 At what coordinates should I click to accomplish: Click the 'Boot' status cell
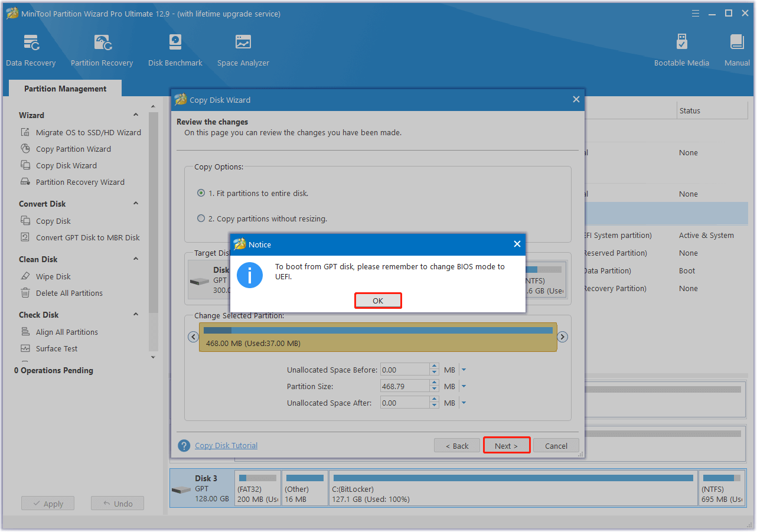pyautogui.click(x=687, y=270)
